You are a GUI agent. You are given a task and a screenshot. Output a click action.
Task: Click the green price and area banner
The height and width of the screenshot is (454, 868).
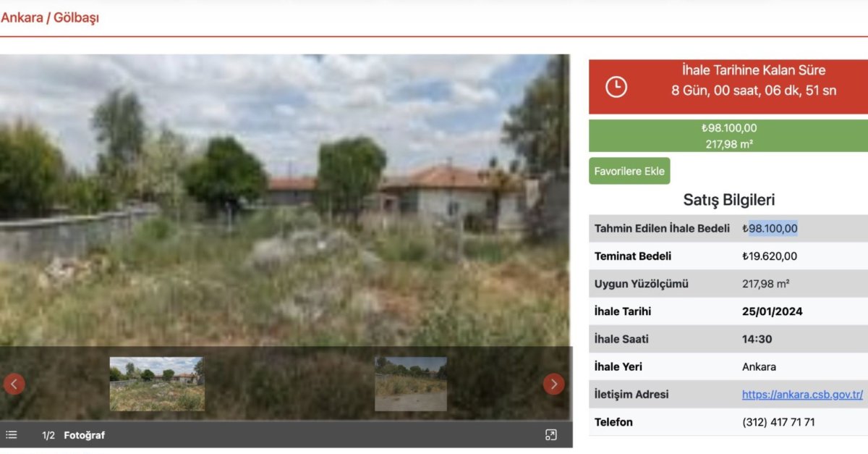coord(728,135)
